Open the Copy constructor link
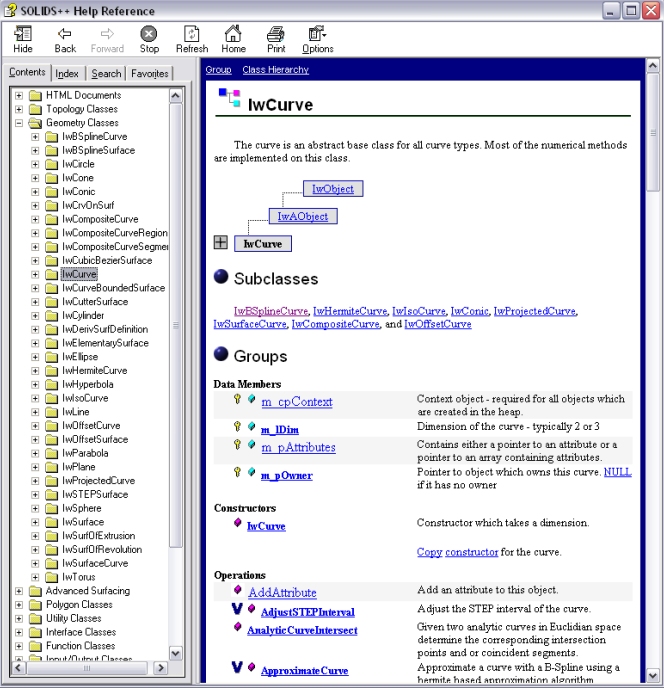 [457, 552]
